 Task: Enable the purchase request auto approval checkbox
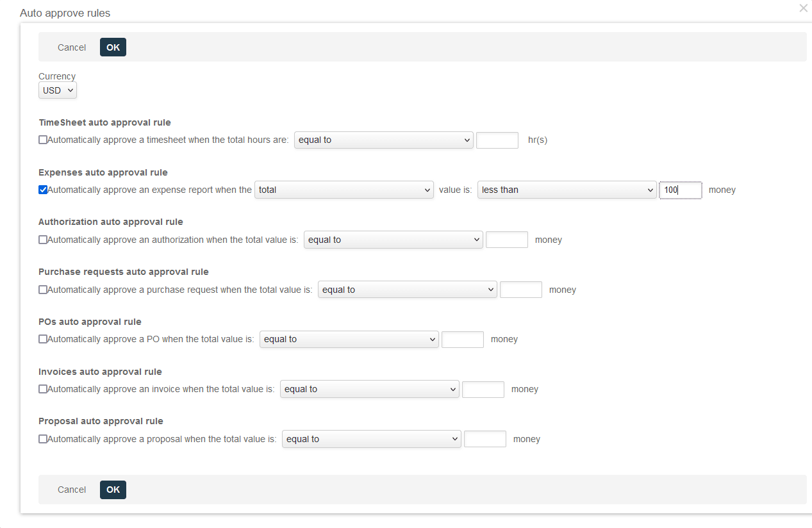pos(43,290)
